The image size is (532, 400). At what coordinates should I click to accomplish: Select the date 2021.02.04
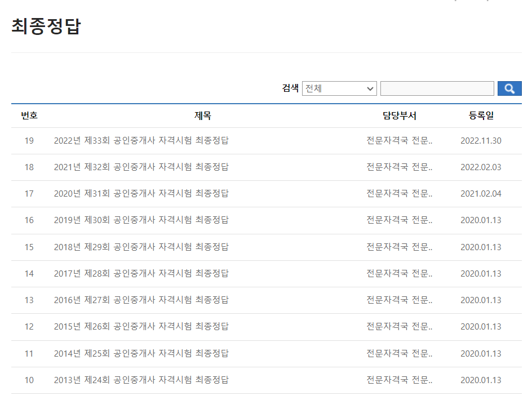(481, 194)
